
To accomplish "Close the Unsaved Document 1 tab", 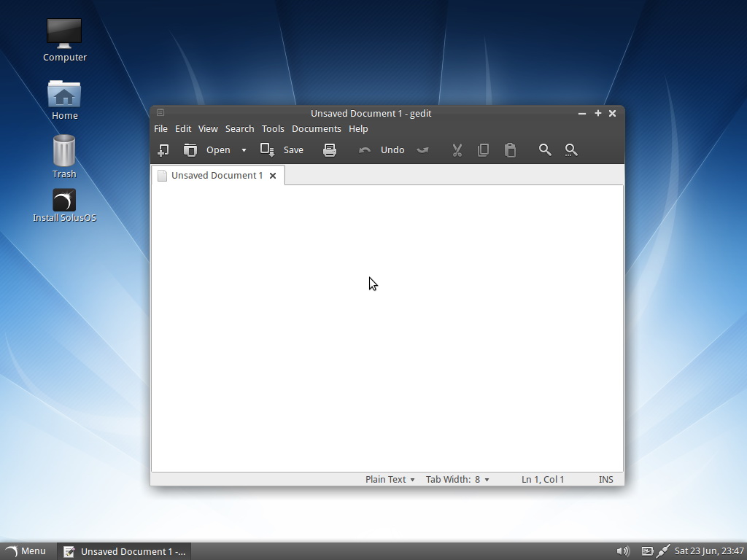I will [x=273, y=176].
